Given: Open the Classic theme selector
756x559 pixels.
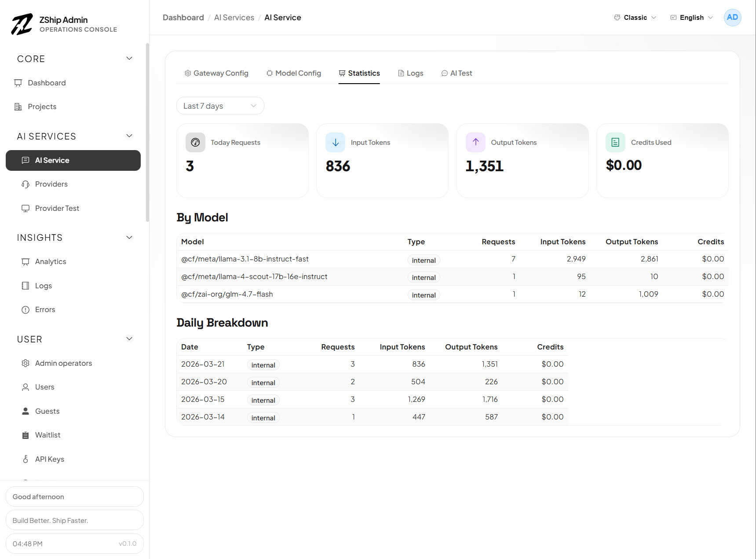Looking at the screenshot, I should click(635, 17).
